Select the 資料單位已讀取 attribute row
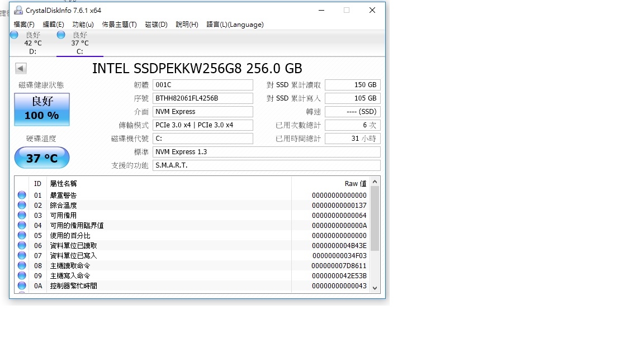This screenshot has width=644, height=362. click(192, 245)
